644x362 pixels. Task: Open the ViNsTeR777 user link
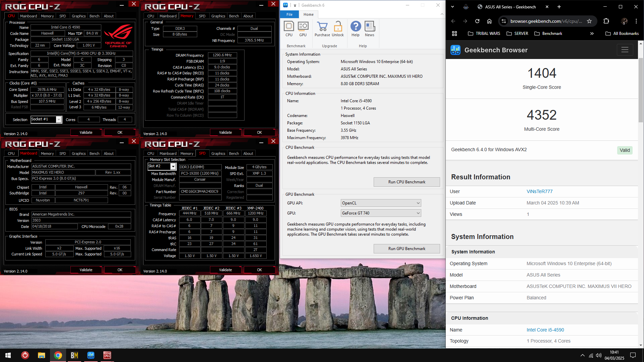(x=539, y=191)
